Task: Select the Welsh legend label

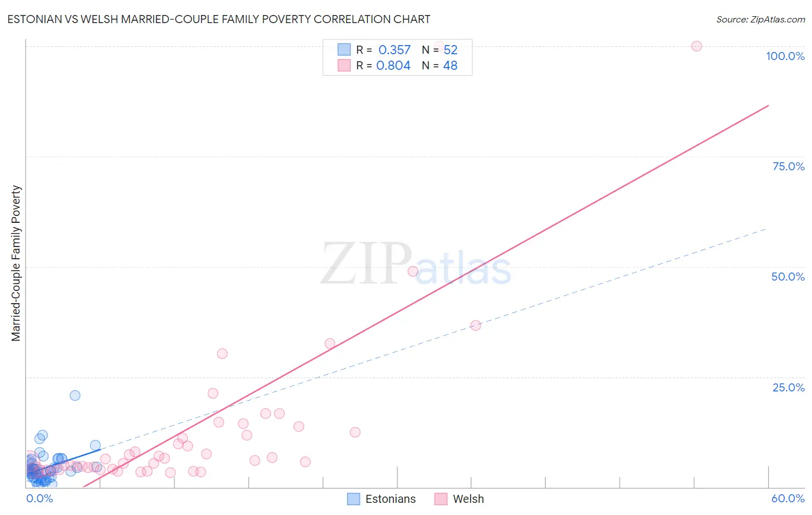Action: pyautogui.click(x=468, y=499)
